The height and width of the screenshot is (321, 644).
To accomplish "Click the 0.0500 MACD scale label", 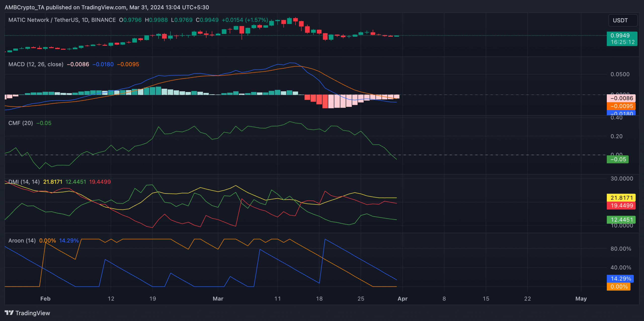I will (x=620, y=74).
